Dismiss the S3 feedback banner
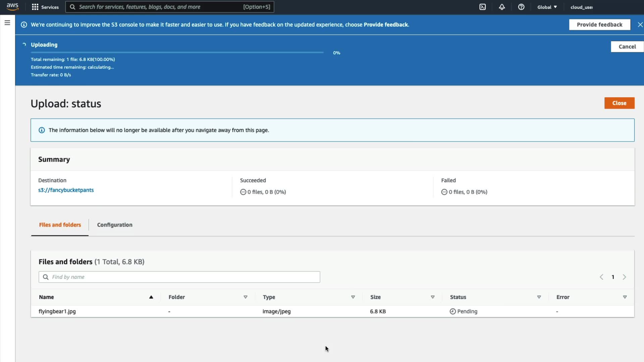Image resolution: width=644 pixels, height=362 pixels. pos(640,24)
